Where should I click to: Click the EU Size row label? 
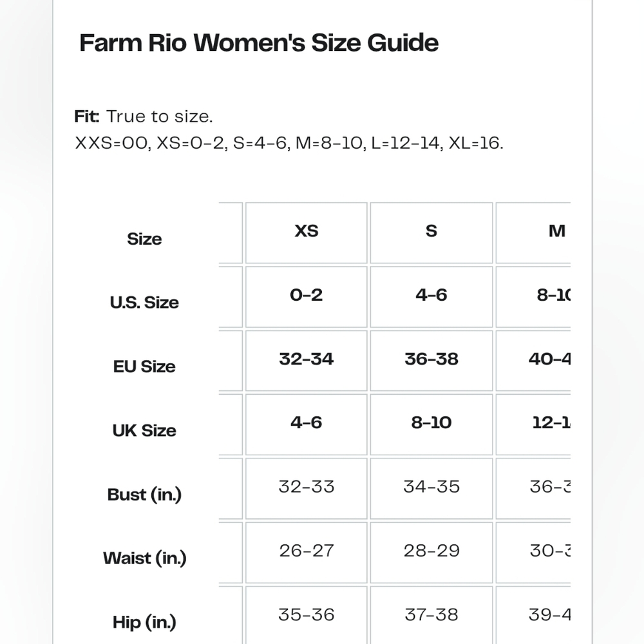(144, 366)
